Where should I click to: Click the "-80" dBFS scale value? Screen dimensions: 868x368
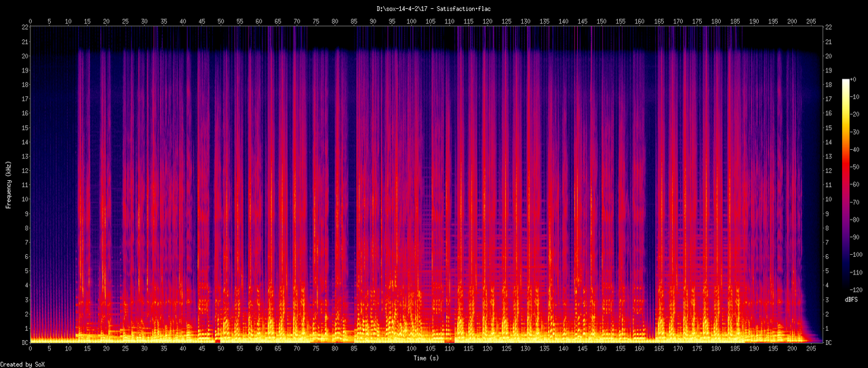[x=854, y=220]
